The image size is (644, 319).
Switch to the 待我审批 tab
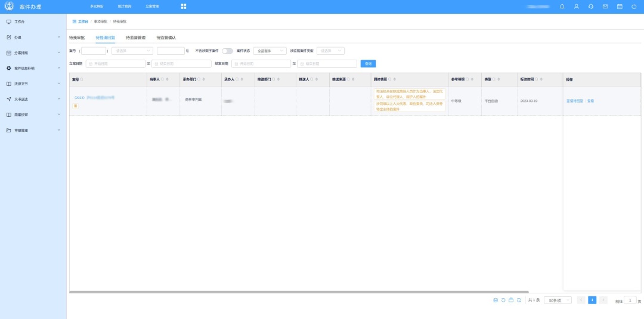coord(77,38)
